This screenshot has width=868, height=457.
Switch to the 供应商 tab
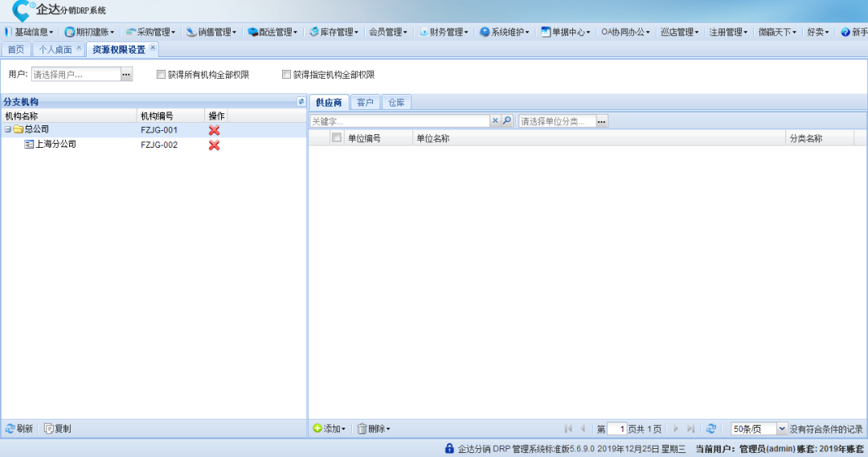pyautogui.click(x=329, y=102)
